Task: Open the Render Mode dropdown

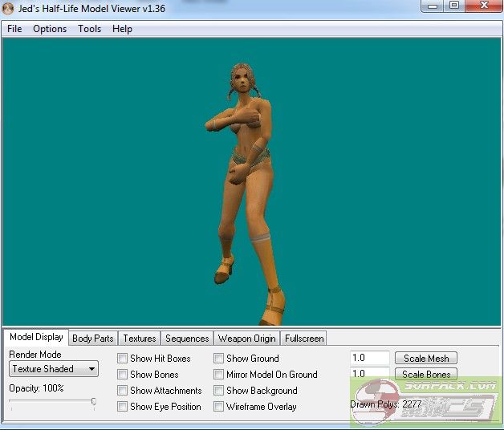Action: pyautogui.click(x=54, y=368)
